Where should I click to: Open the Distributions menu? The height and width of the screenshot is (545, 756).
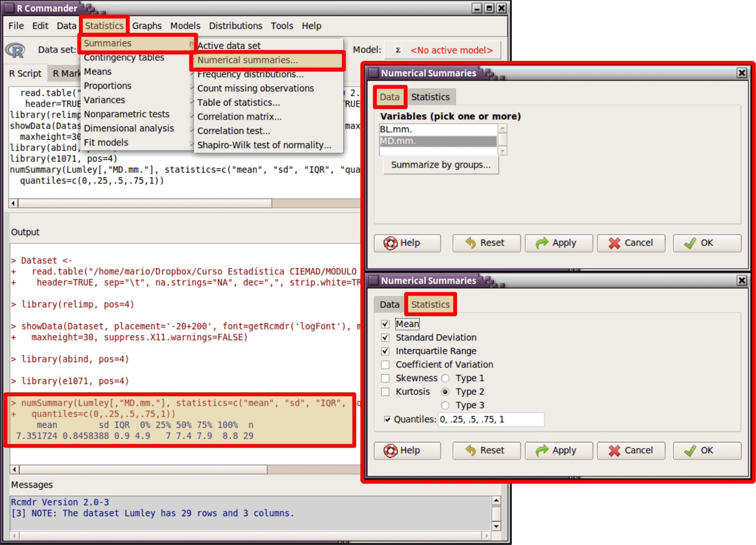click(x=236, y=26)
